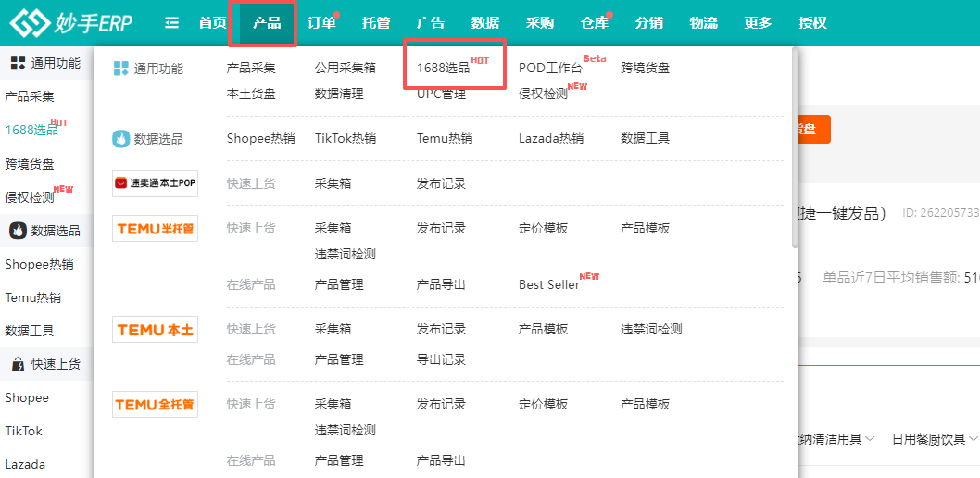Open Temu热销 in the dropdown menu

(445, 139)
